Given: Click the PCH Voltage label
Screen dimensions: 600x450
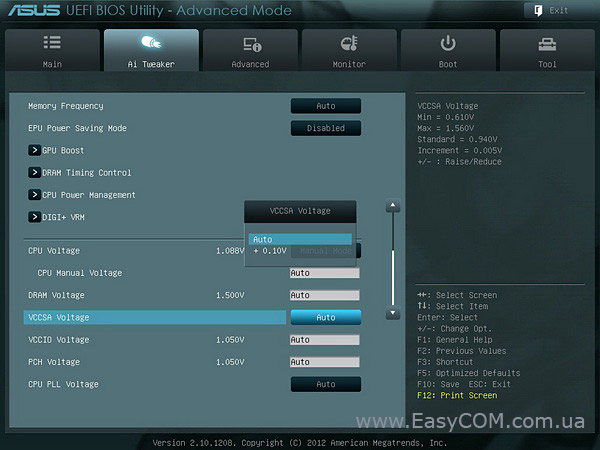Looking at the screenshot, I should tap(54, 362).
